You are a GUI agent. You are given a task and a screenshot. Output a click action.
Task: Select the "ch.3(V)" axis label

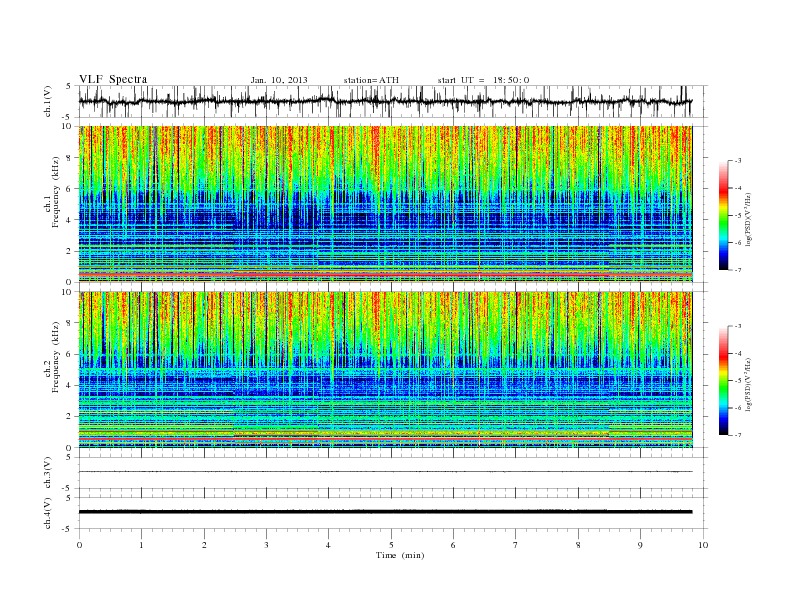click(48, 473)
